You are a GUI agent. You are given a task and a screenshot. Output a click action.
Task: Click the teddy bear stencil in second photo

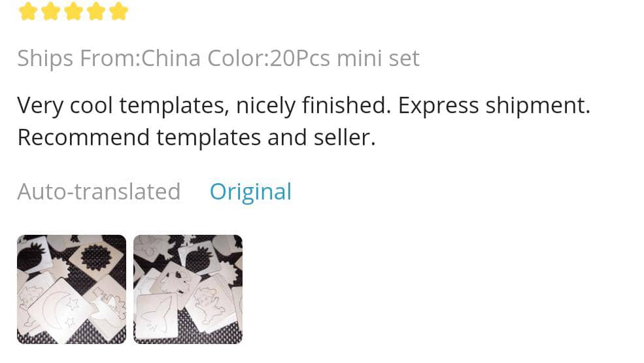pyautogui.click(x=211, y=303)
